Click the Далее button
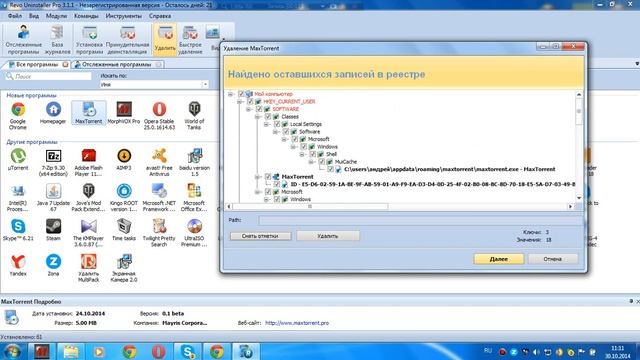This screenshot has width=640, height=360. point(499,259)
